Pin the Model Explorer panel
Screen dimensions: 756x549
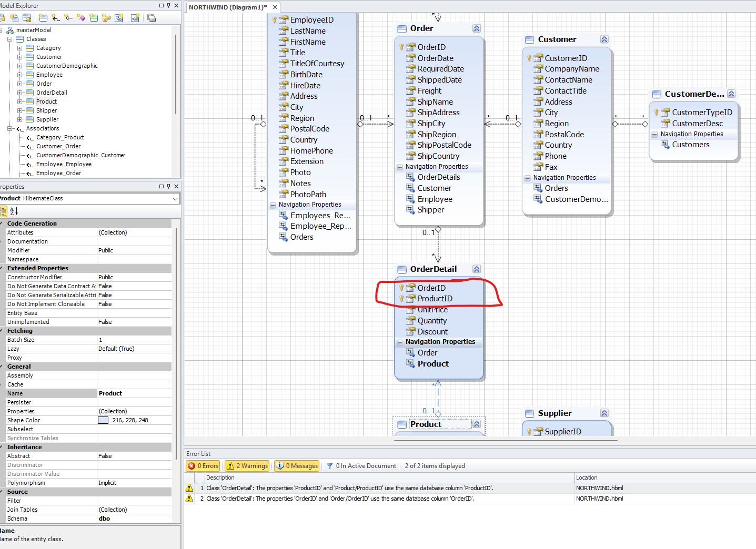(168, 5)
